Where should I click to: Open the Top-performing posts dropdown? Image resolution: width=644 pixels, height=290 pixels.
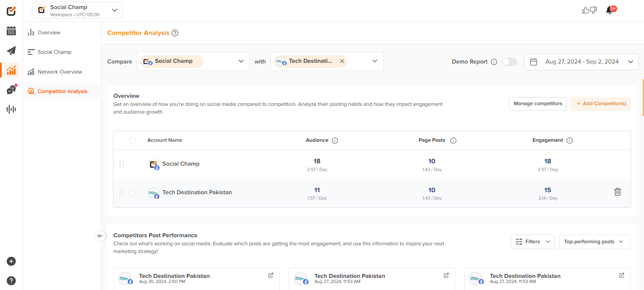coord(594,242)
